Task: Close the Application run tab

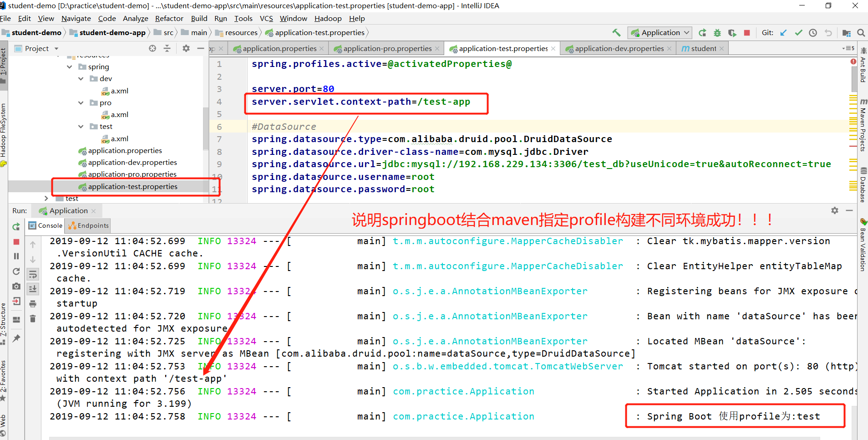Action: pyautogui.click(x=93, y=211)
